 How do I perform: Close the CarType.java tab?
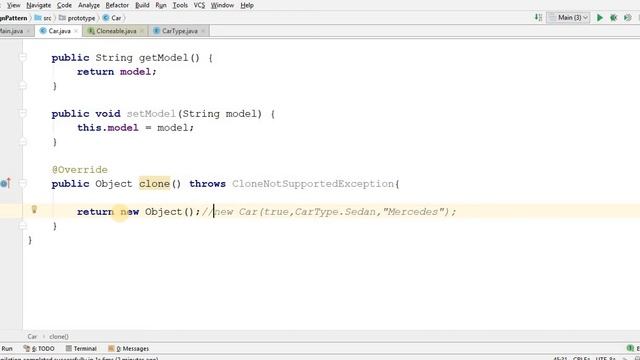[x=203, y=31]
